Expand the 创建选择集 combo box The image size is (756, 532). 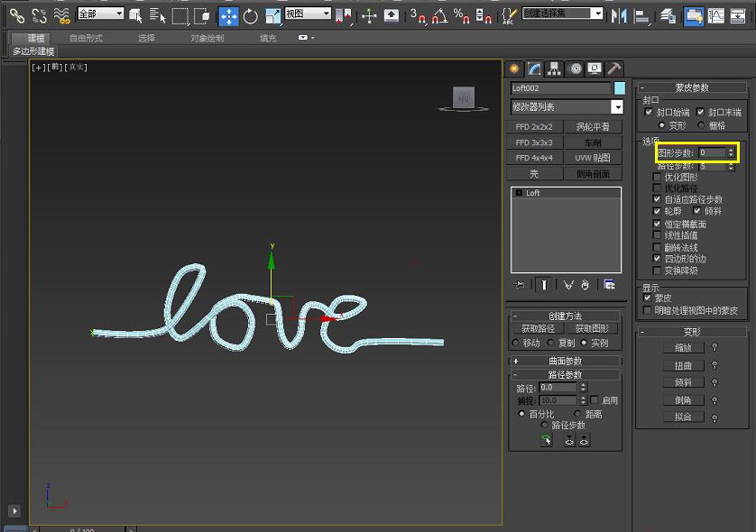coord(598,14)
